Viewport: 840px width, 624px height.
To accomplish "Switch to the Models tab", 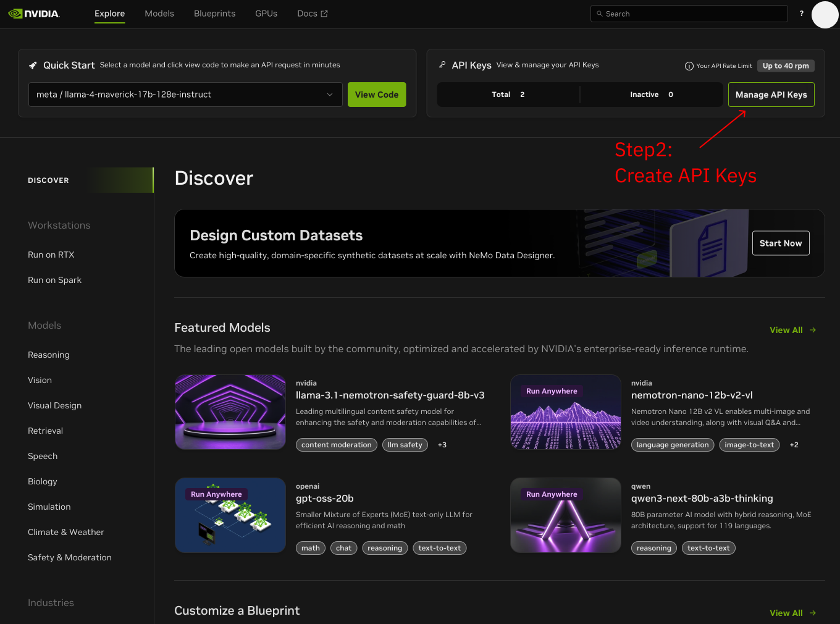I will click(159, 14).
